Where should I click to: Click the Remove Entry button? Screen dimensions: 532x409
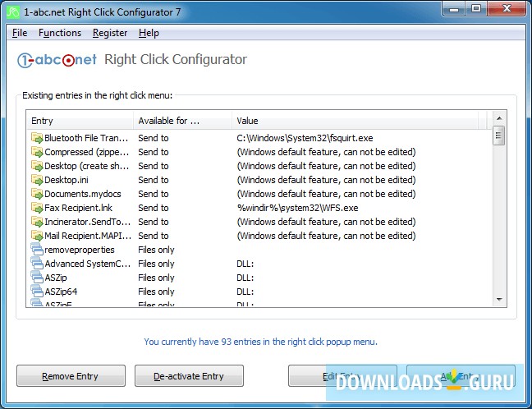click(71, 376)
